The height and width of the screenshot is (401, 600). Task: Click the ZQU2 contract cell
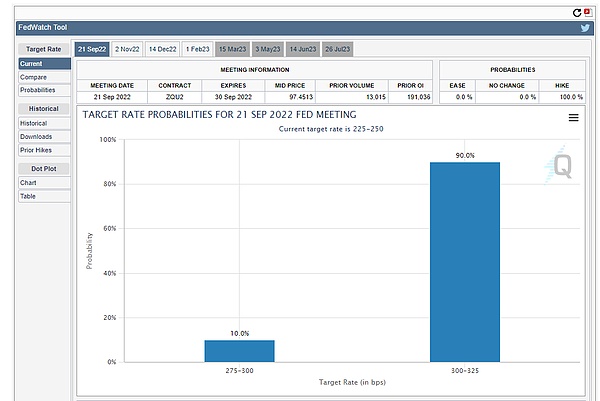[174, 97]
